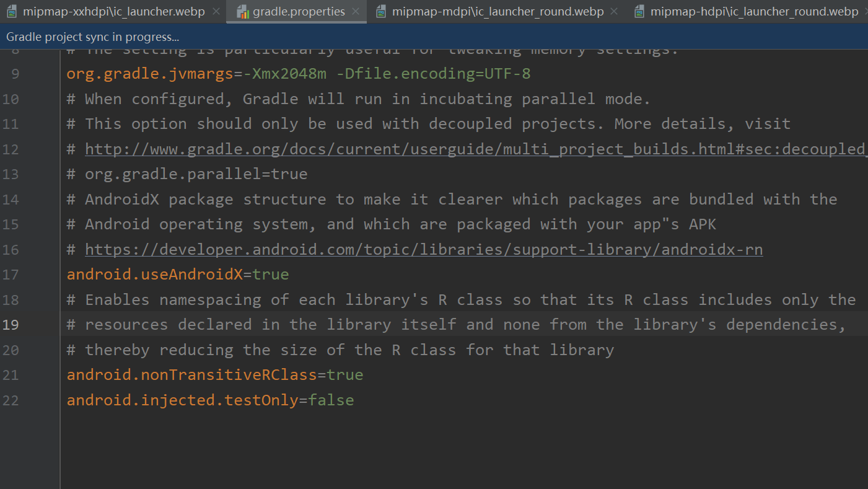868x489 pixels.
Task: Click the Enables namespacing comment line
Action: coord(462,300)
